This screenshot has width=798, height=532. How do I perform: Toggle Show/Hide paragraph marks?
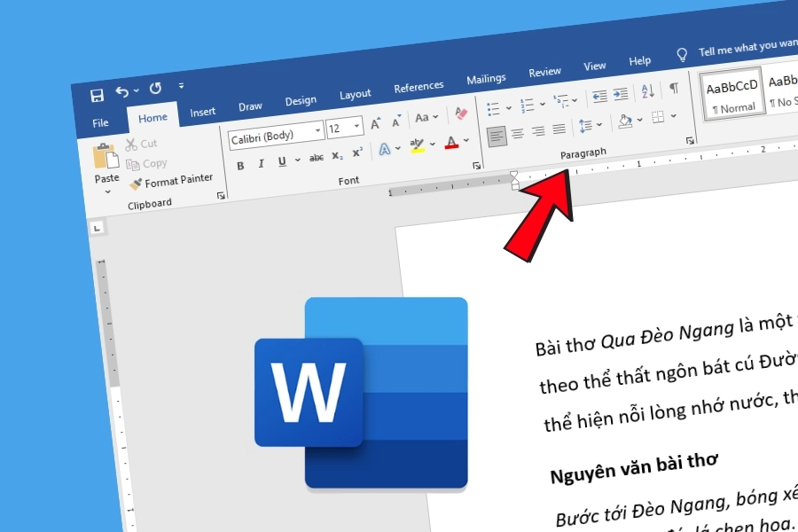point(674,88)
